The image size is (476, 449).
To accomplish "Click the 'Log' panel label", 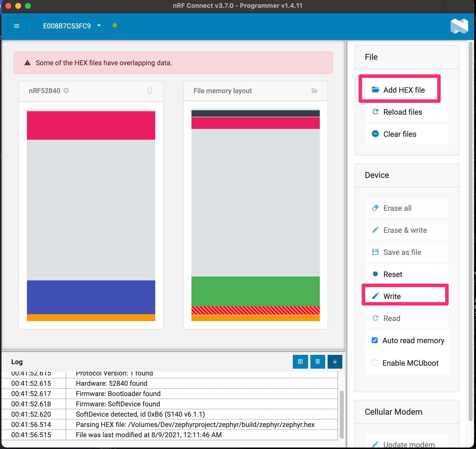I will pos(17,362).
